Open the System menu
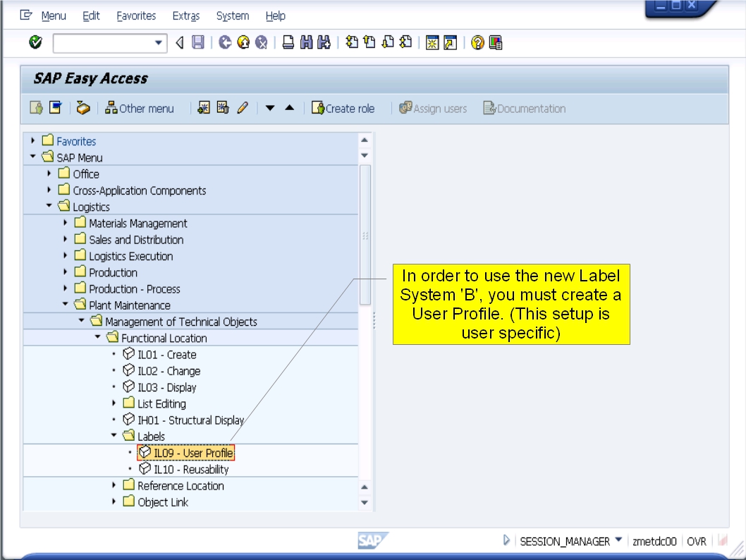This screenshot has width=746, height=560. coord(233,16)
